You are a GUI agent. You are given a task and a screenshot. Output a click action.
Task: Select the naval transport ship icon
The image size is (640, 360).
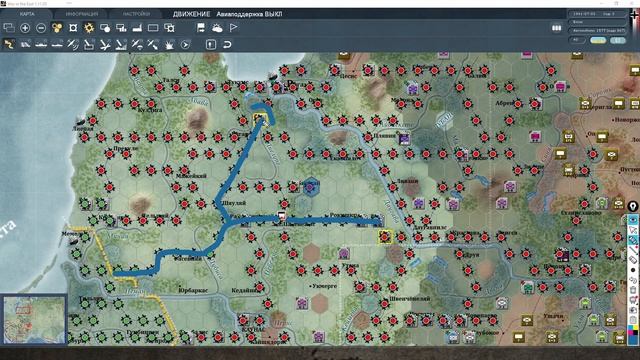click(x=41, y=44)
